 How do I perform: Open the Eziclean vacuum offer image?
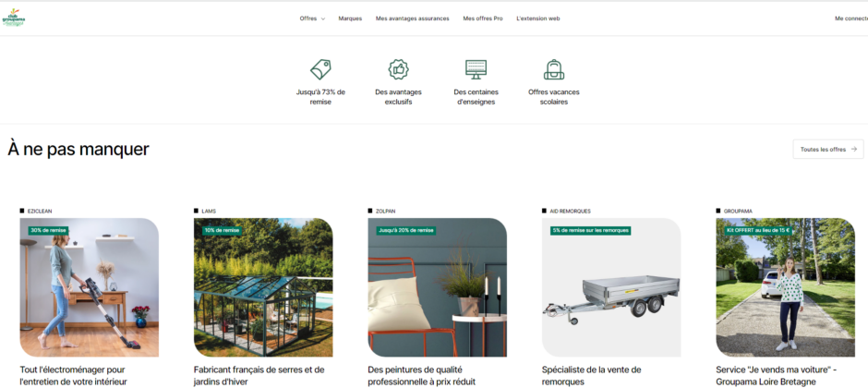(90, 287)
